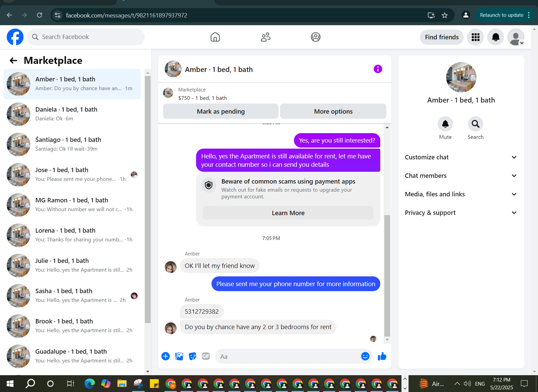Click Amber's large profile thumbnail in the sidebar
This screenshot has width=538, height=392.
point(461,77)
